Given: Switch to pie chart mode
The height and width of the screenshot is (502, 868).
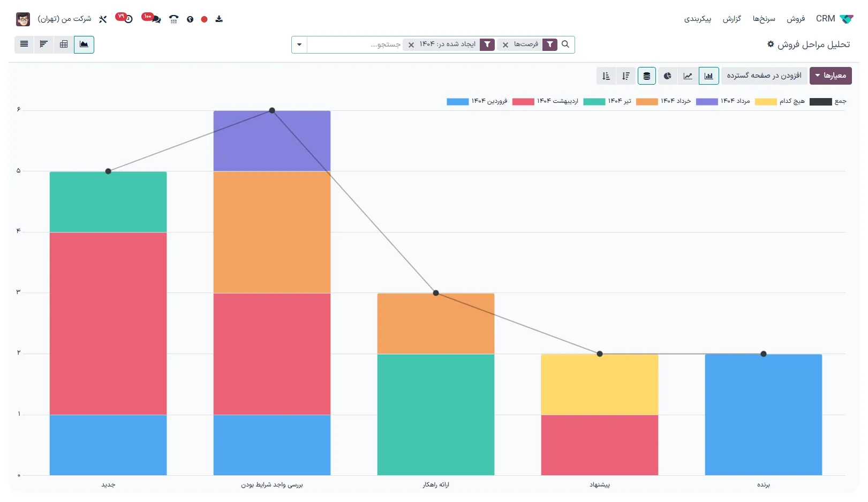Looking at the screenshot, I should tap(667, 76).
